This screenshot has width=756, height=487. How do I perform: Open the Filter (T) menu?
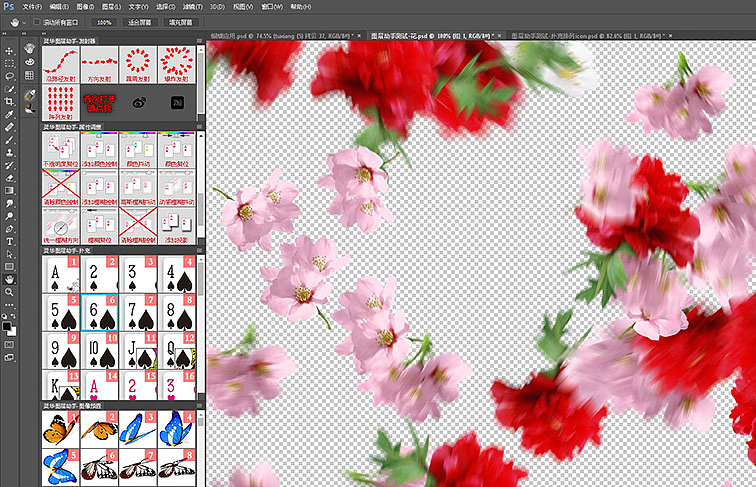coord(193,7)
